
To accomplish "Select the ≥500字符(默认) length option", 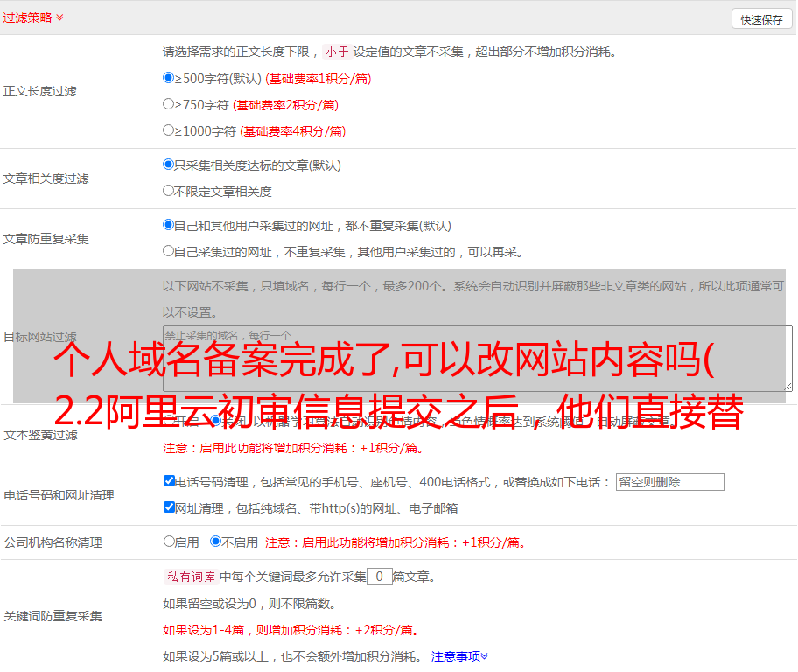I will pyautogui.click(x=169, y=78).
